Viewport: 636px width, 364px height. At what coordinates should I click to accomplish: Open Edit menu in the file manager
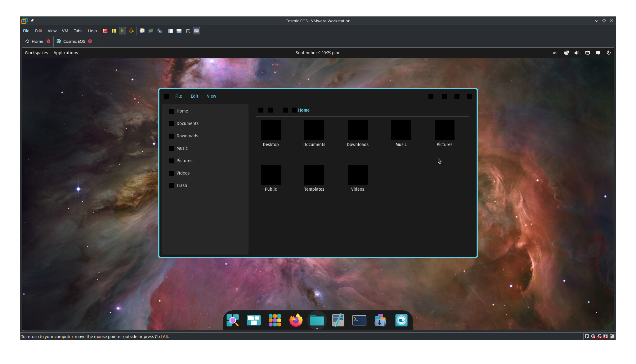coord(195,96)
